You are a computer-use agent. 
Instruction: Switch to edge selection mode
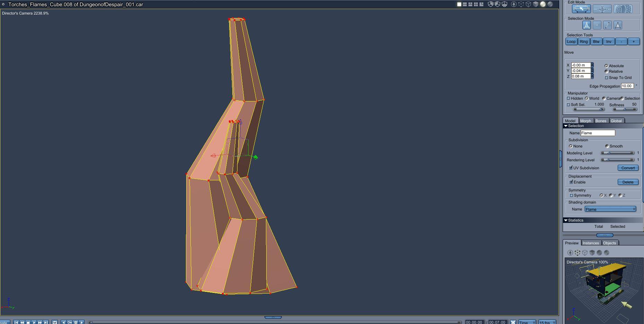607,25
